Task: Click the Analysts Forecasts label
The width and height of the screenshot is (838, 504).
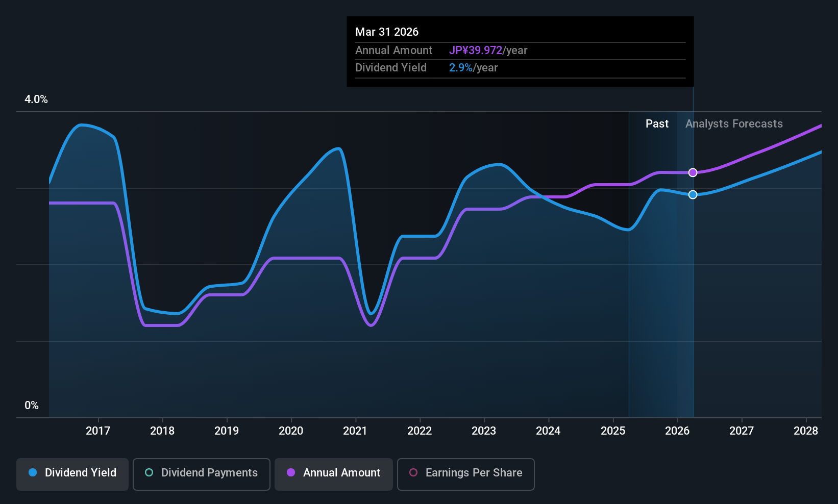Action: [x=734, y=124]
